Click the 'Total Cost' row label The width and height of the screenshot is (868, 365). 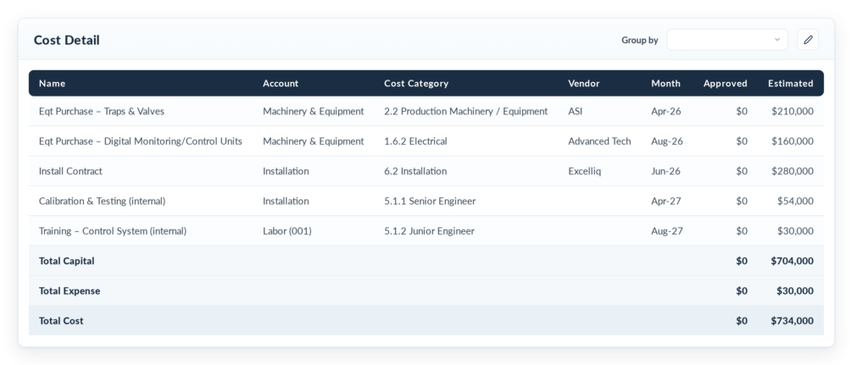tap(61, 320)
